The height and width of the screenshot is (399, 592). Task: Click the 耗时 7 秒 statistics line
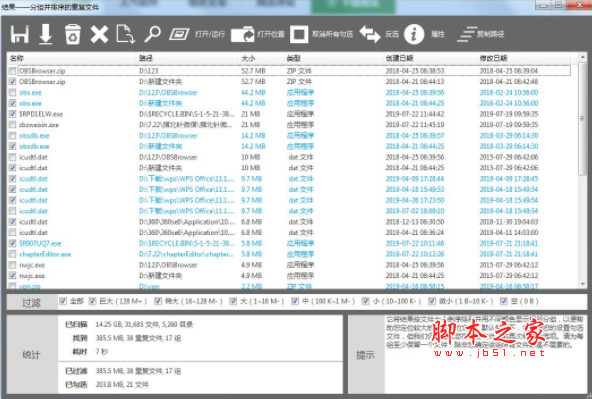coord(90,351)
